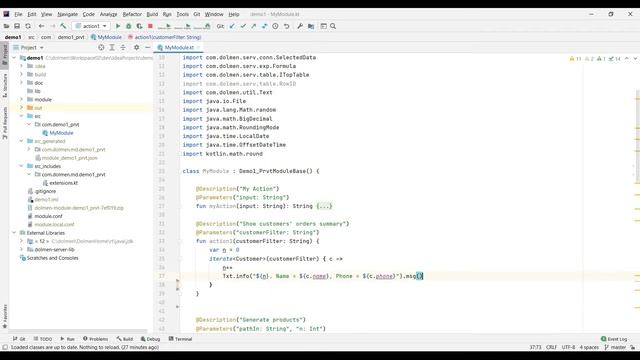640x360 pixels.
Task: Toggle the Favorites side panel
Action: point(5,316)
